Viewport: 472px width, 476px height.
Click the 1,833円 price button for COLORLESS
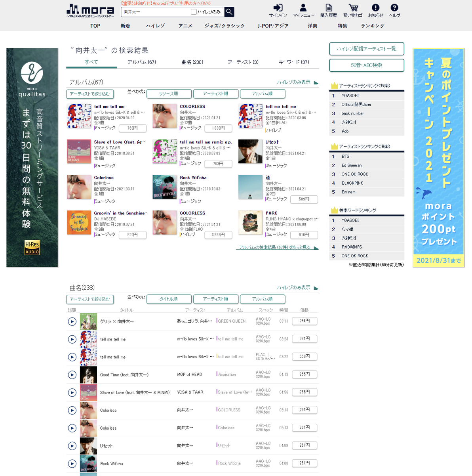(x=219, y=128)
